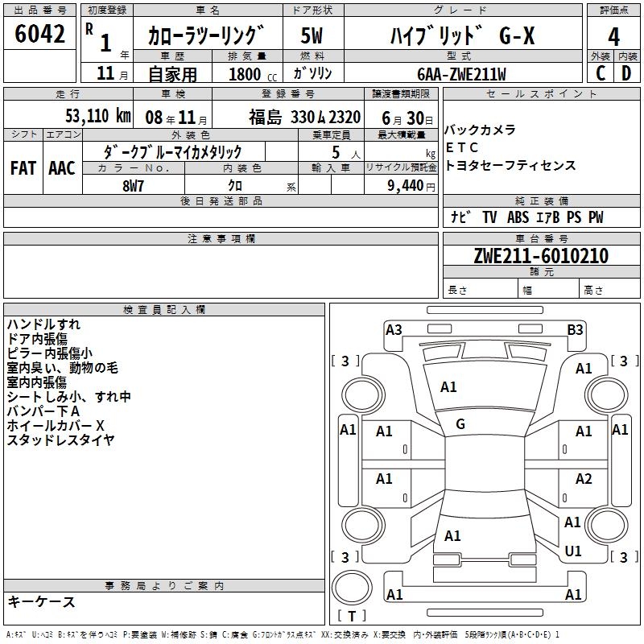
Task: Click the B3 damage mark on the diagram
Action: 575,329
